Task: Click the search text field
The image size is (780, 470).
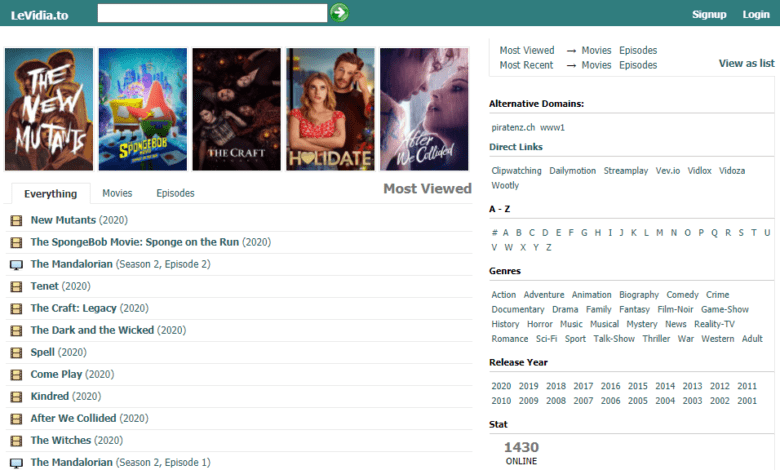Action: 212,13
